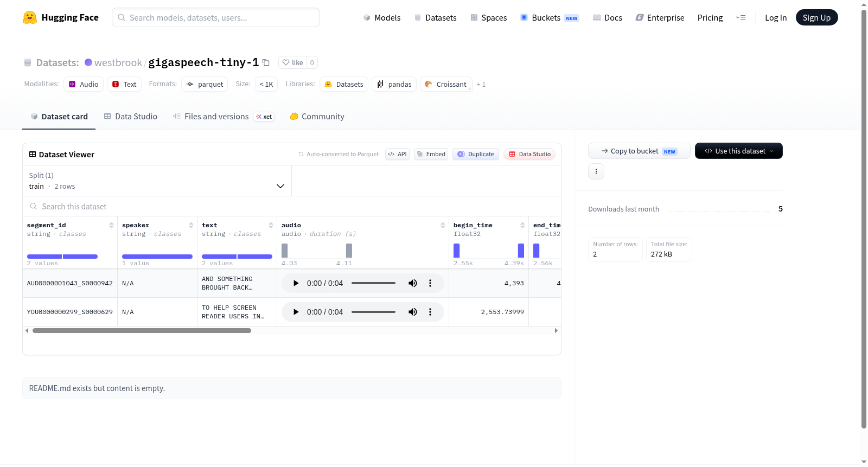Open Files and versions tab

coord(223,116)
